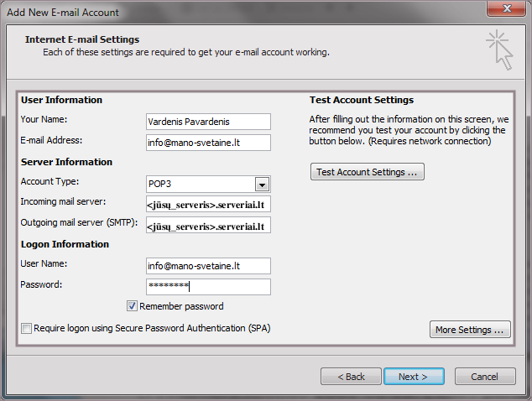Focus the User Name input field
The width and height of the screenshot is (532, 401).
coord(208,266)
